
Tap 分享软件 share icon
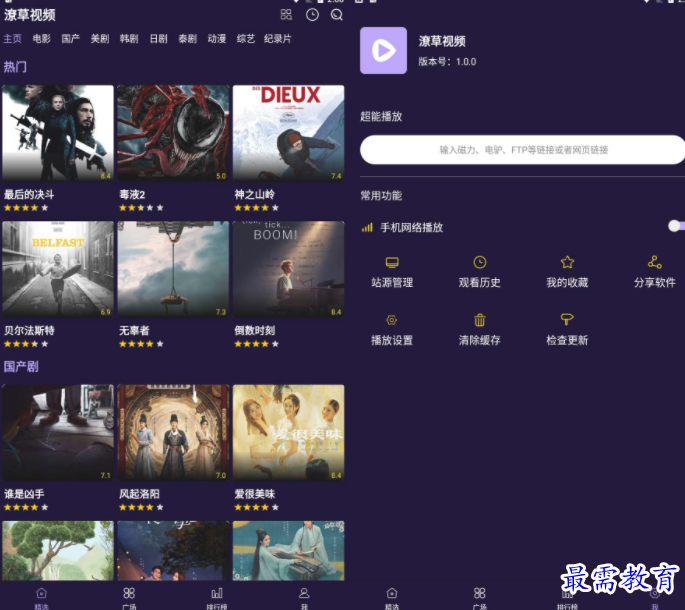[654, 262]
